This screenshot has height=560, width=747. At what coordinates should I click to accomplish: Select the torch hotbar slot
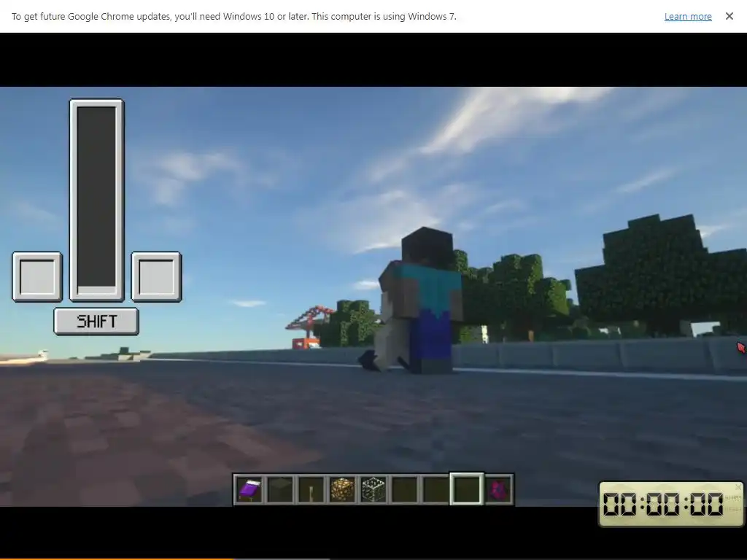(311, 489)
